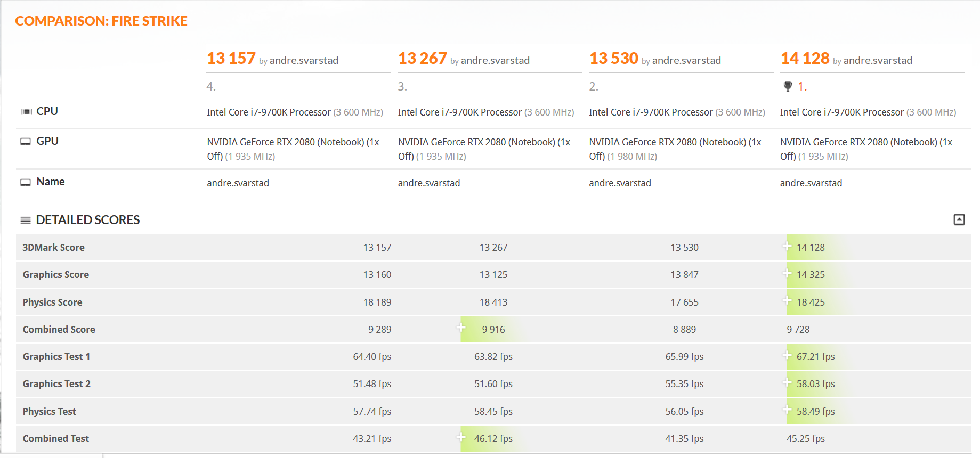Click the GPU monitor icon
980x458 pixels.
coord(26,141)
